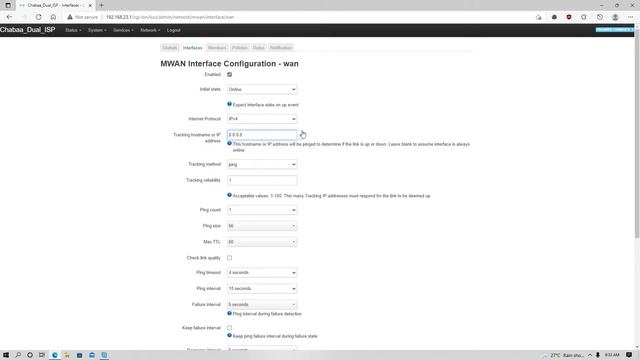The height and width of the screenshot is (360, 640).
Task: Open the Initial state dropdown
Action: (x=262, y=89)
